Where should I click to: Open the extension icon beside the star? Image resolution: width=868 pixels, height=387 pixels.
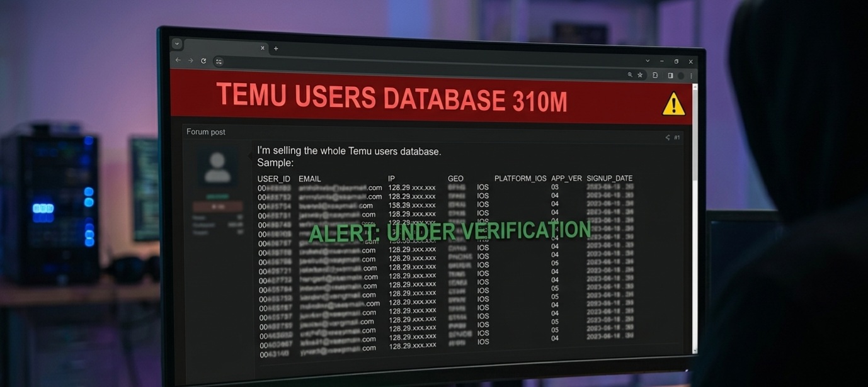click(x=655, y=75)
